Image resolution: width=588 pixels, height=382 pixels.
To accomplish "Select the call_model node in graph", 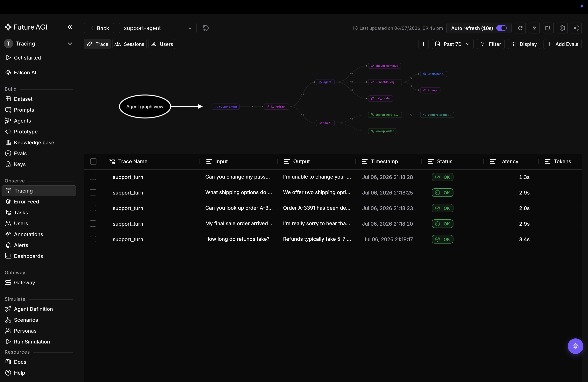I will pos(381,98).
